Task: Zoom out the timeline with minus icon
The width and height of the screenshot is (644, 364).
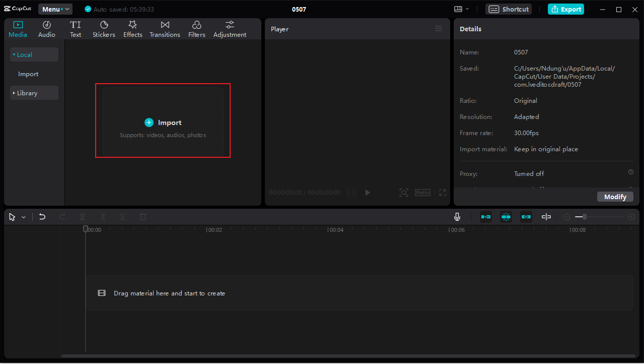Action: point(567,217)
